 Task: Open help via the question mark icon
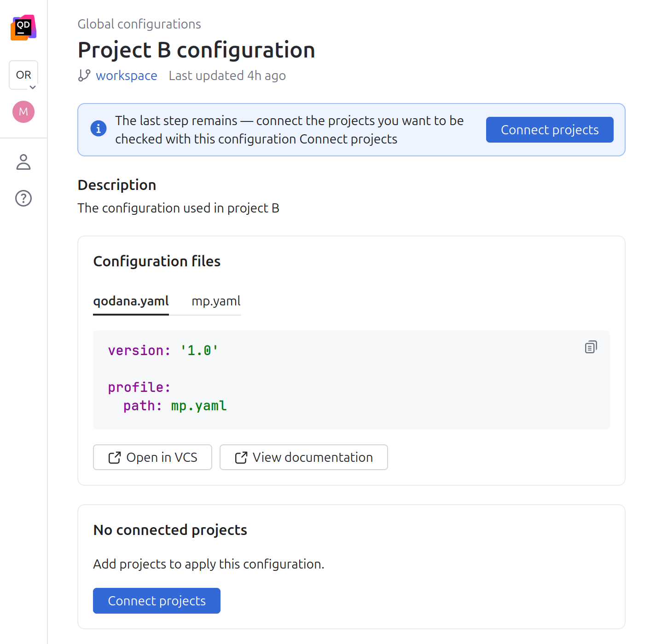click(x=23, y=198)
